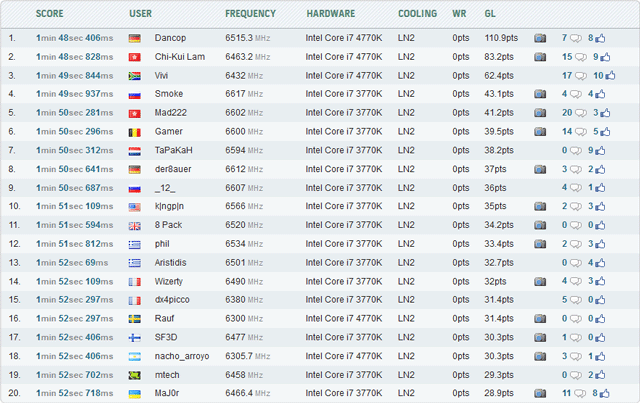
Task: Click the camera icon in Wizerty's row
Action: click(540, 281)
